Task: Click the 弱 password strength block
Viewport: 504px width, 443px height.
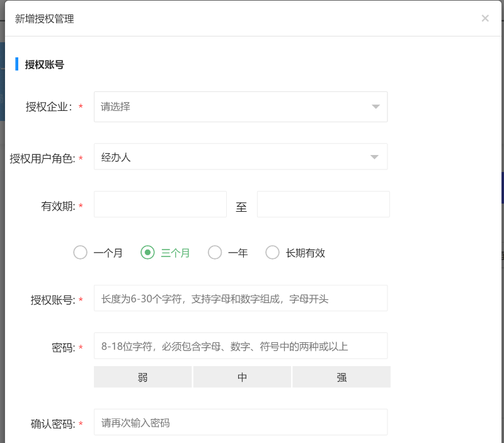Action: tap(143, 377)
